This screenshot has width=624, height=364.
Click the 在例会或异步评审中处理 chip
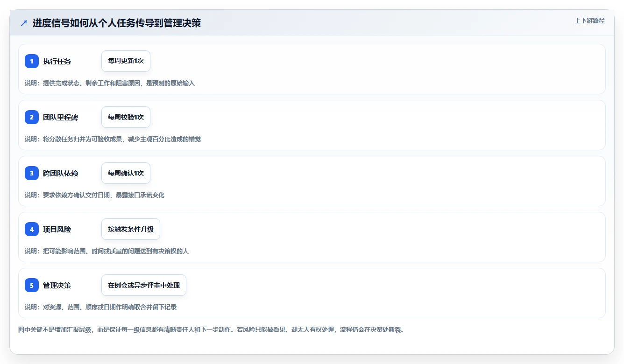pyautogui.click(x=144, y=285)
